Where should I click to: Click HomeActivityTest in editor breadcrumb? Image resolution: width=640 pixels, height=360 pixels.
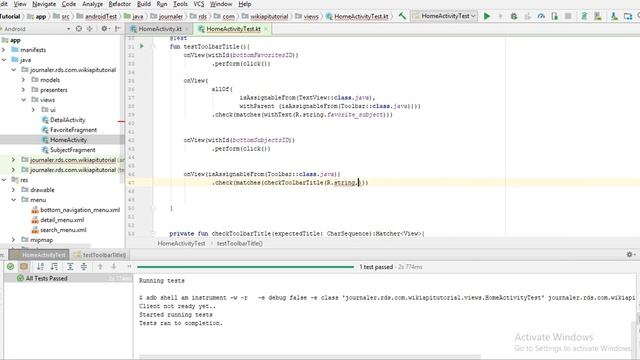click(x=181, y=243)
